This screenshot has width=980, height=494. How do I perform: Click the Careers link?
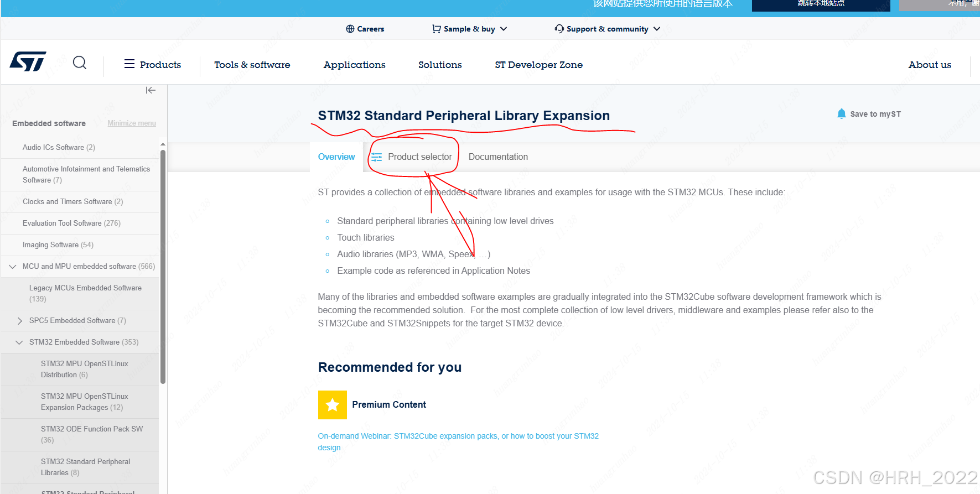coord(370,29)
